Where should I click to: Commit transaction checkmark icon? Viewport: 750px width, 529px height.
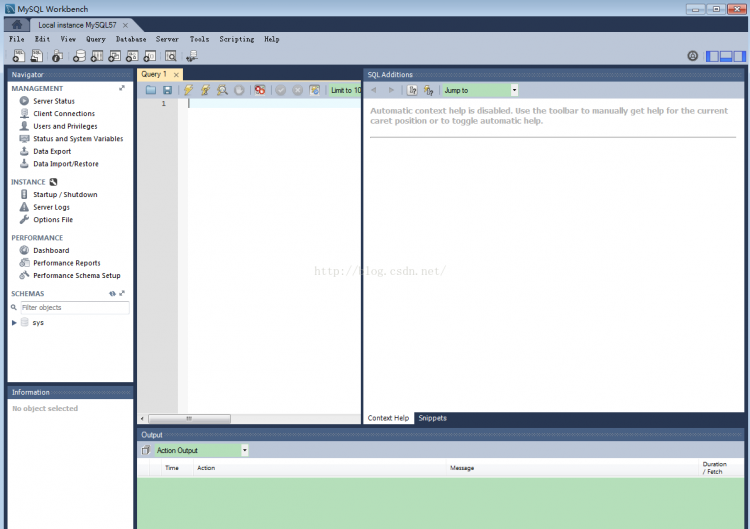click(281, 90)
